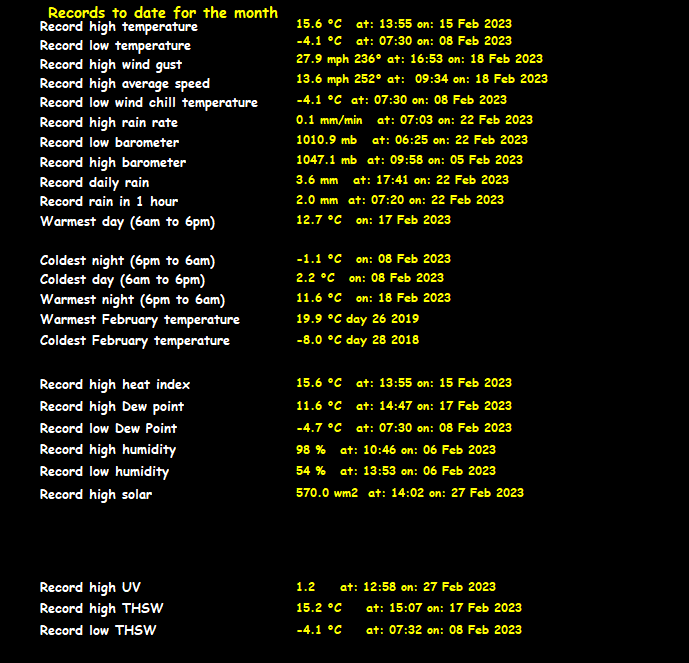Select the 'Record high THSW' label
This screenshot has width=689, height=663.
point(101,609)
